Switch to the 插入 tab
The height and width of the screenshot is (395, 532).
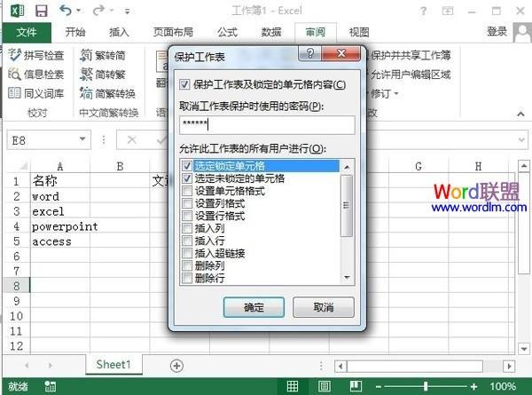click(119, 32)
